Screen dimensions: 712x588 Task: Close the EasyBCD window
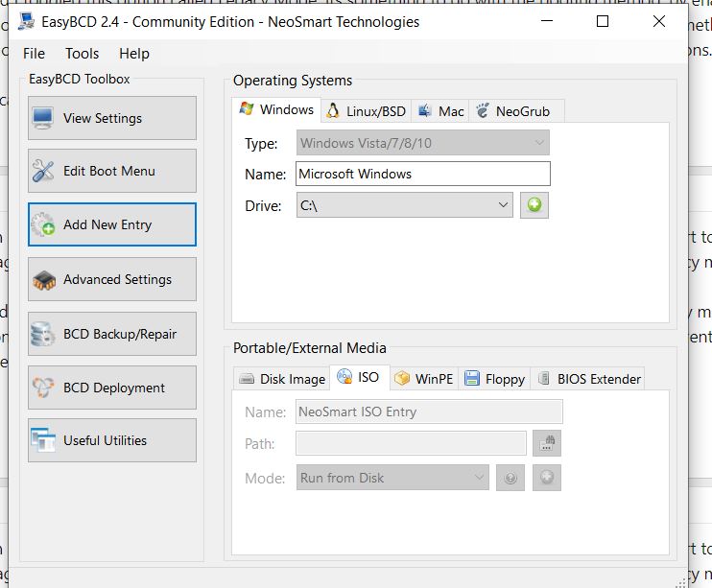[x=659, y=21]
